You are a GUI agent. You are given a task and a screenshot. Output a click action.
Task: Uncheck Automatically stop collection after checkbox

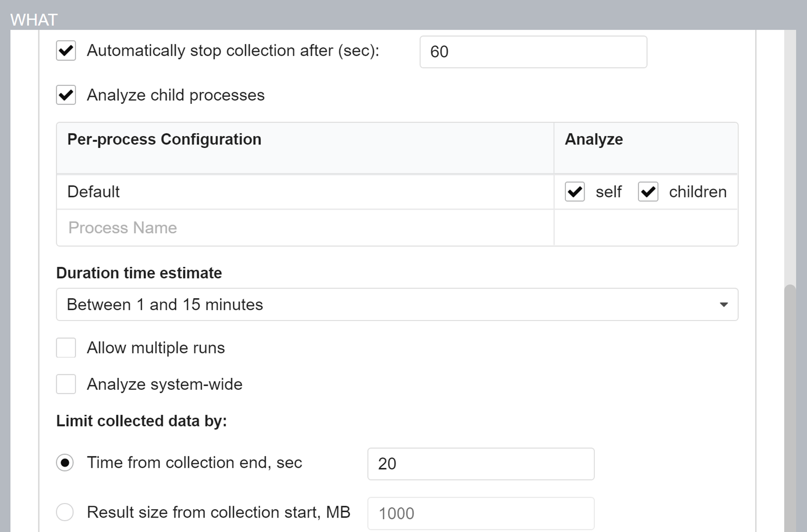click(x=66, y=51)
